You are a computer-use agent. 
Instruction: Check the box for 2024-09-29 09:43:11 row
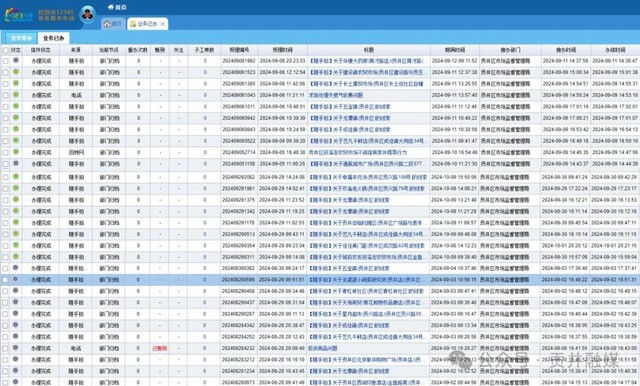point(5,234)
